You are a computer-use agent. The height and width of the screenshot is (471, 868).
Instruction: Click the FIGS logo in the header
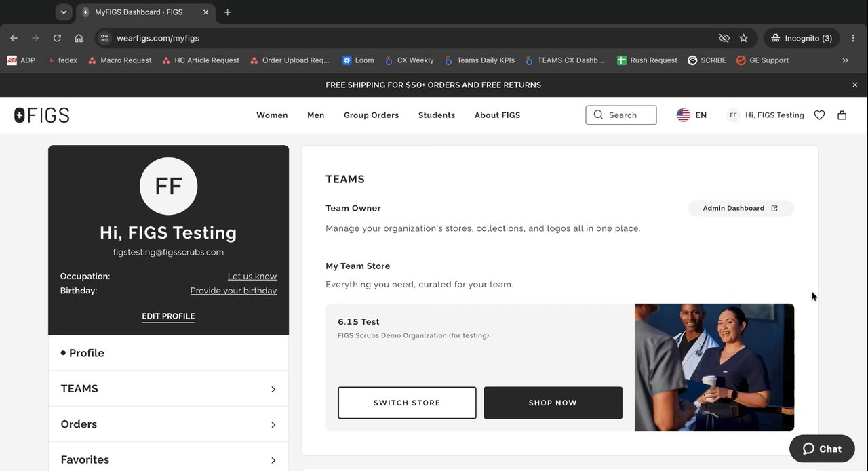(42, 115)
